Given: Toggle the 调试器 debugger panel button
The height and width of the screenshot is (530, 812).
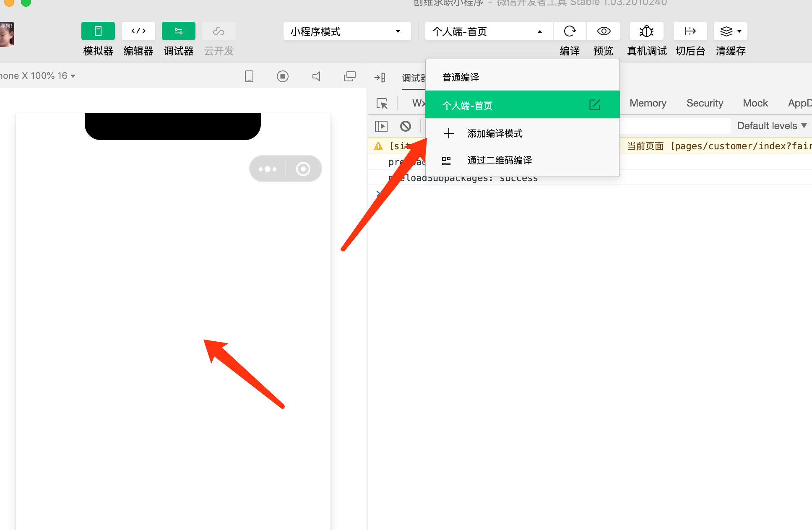Looking at the screenshot, I should pos(178,31).
